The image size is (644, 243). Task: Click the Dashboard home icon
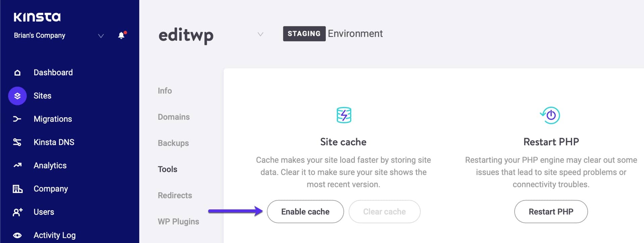point(17,73)
